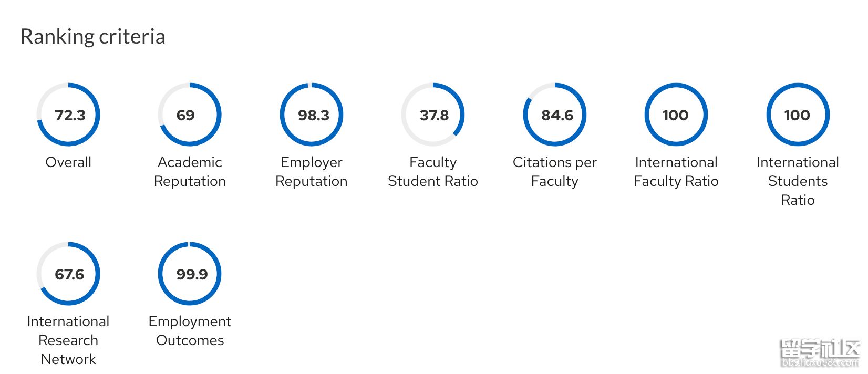The height and width of the screenshot is (374, 868).
Task: Click the International Faculty Ratio 100 circle
Action: pyautogui.click(x=676, y=115)
